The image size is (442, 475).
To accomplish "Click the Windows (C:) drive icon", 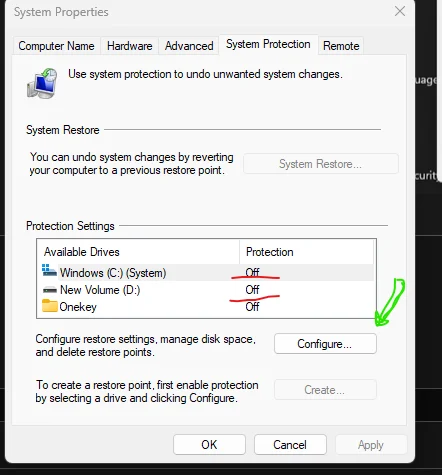I will click(49, 270).
